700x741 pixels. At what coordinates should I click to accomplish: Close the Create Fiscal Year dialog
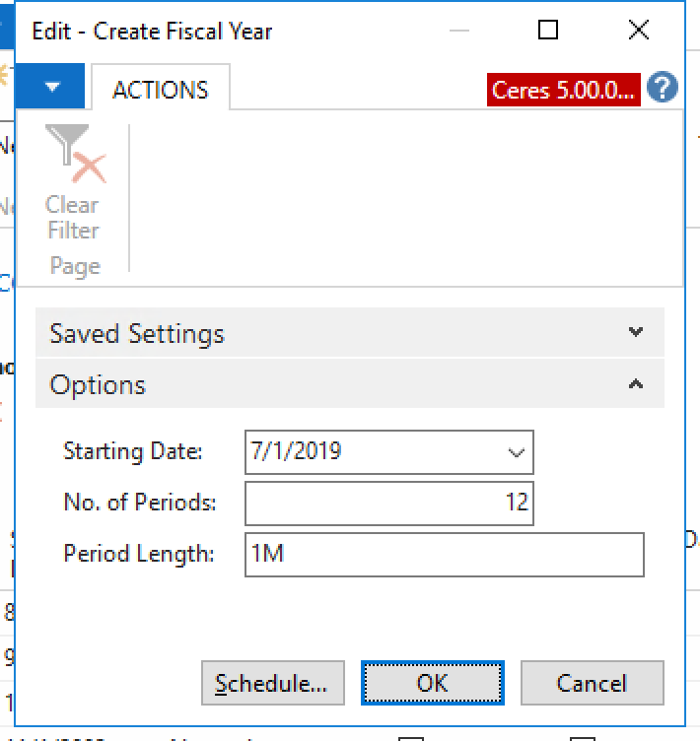(x=638, y=31)
